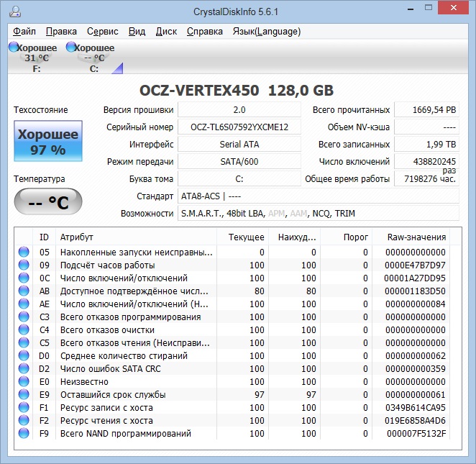Click raw value 0349B614CA95

416,407
